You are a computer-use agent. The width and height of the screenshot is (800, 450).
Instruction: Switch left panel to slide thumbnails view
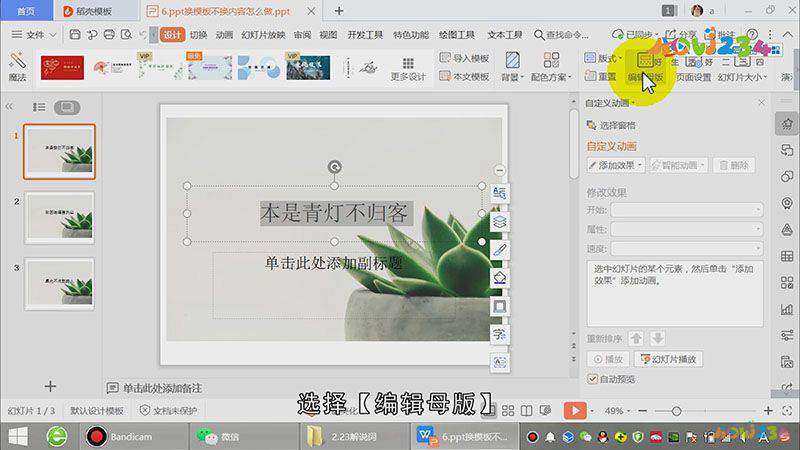click(67, 107)
